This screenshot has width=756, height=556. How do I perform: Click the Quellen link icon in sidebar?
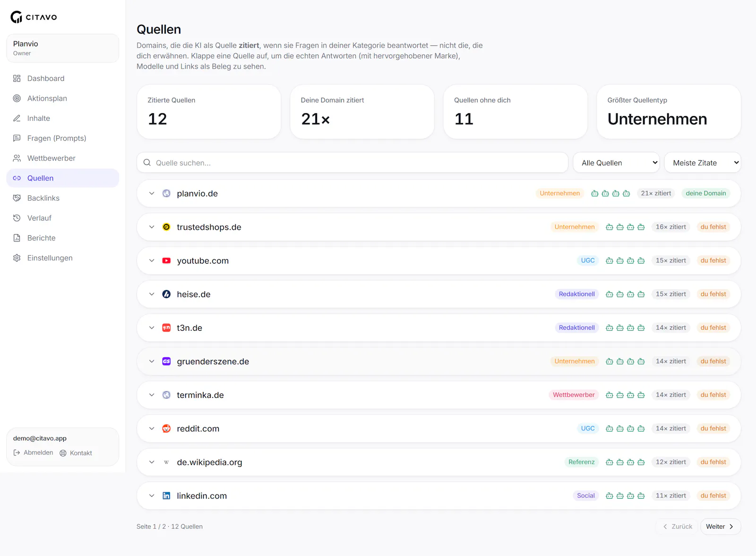coord(17,178)
